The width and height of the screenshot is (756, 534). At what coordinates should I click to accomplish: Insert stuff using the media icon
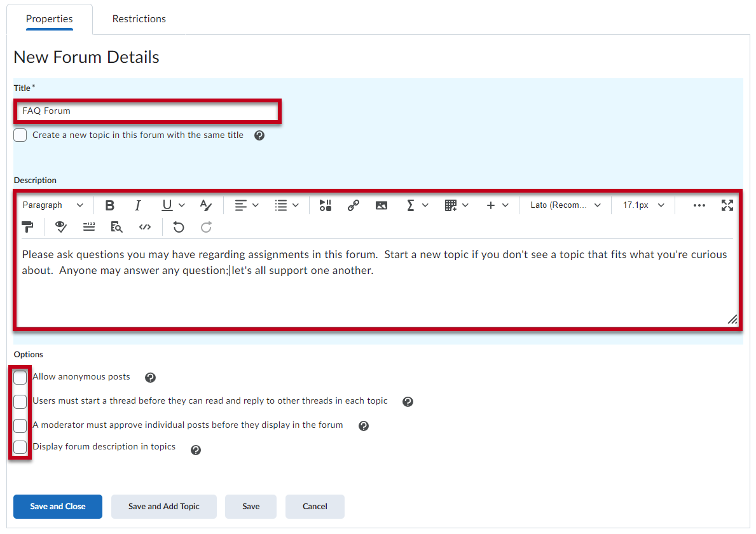pyautogui.click(x=326, y=205)
